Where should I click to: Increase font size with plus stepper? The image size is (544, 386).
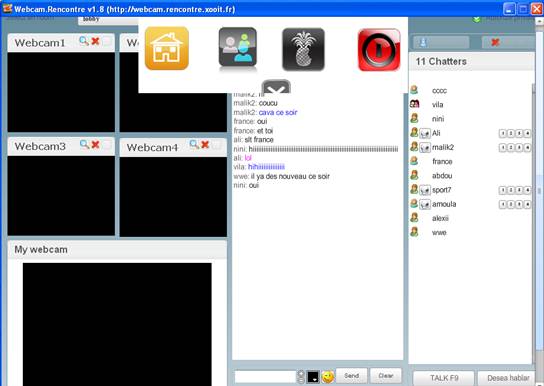(301, 374)
